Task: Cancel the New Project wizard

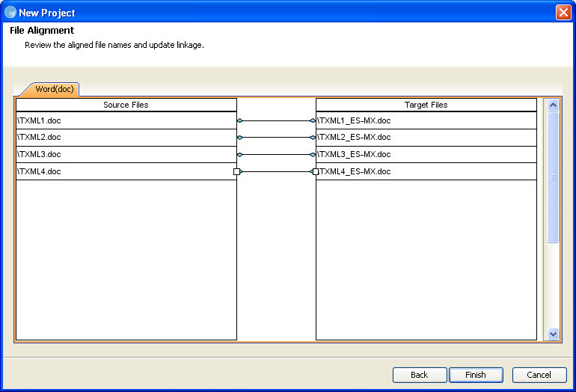Action: 539,375
